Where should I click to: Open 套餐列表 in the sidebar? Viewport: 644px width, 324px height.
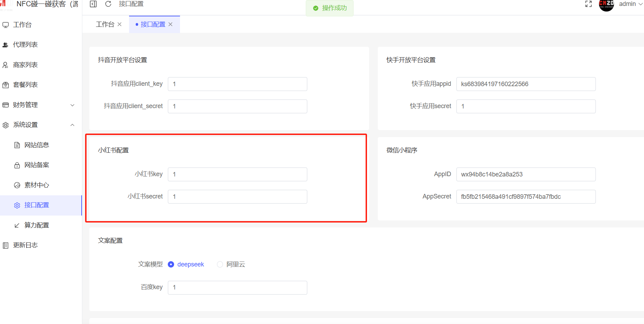click(x=25, y=85)
